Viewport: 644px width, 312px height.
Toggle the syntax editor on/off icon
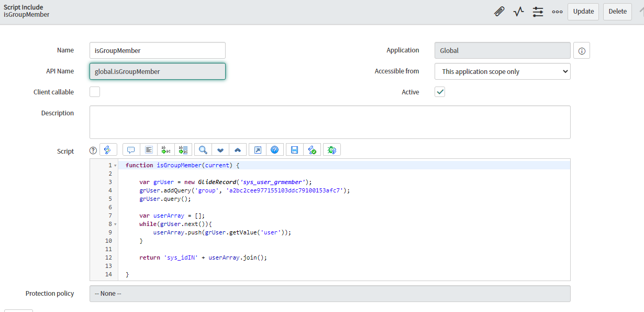[107, 150]
